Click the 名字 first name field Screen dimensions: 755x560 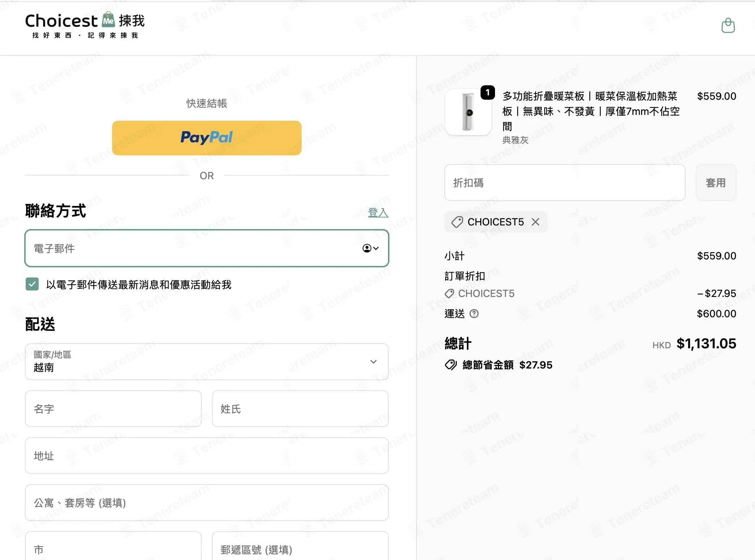[113, 409]
